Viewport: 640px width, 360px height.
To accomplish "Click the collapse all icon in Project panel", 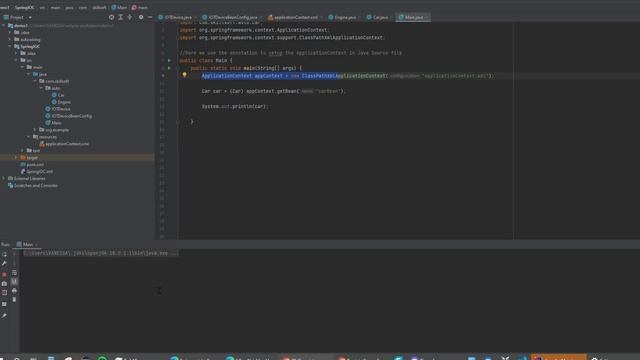I will pyautogui.click(x=130, y=17).
